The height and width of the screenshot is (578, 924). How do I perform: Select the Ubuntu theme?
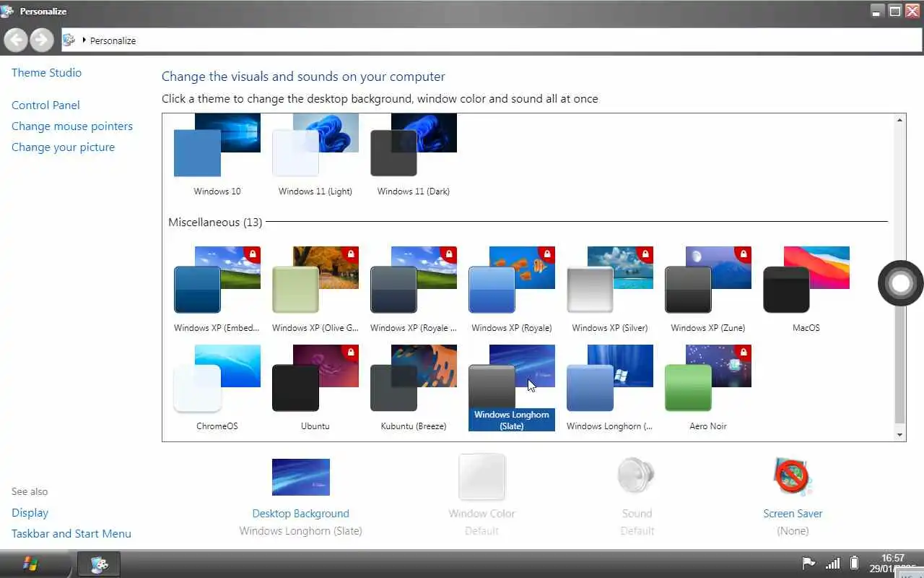click(315, 387)
